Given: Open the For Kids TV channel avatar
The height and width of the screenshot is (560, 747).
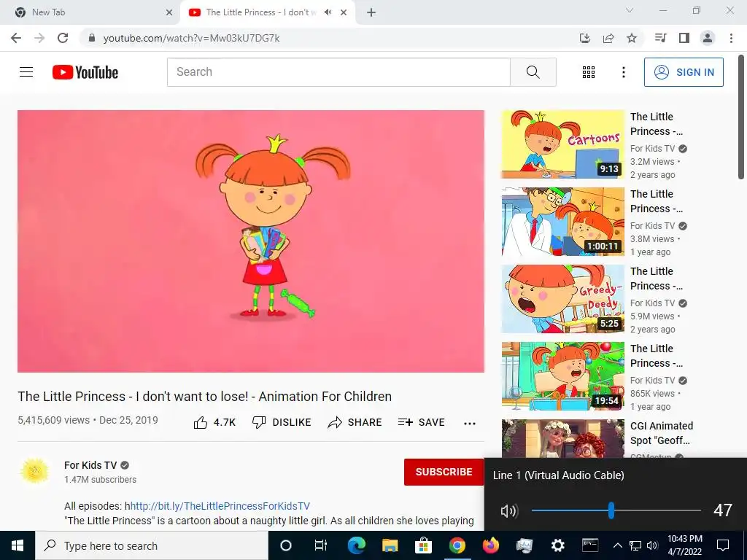Looking at the screenshot, I should [35, 472].
